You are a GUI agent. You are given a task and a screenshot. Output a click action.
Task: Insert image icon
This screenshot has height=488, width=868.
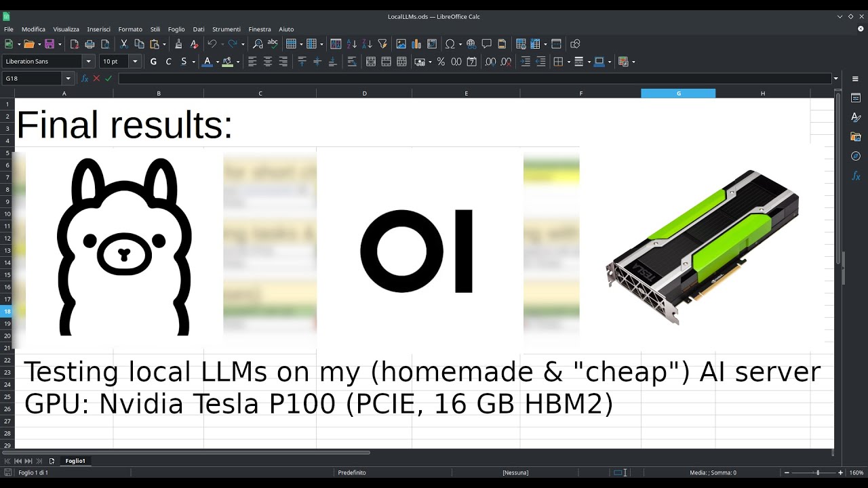[401, 44]
